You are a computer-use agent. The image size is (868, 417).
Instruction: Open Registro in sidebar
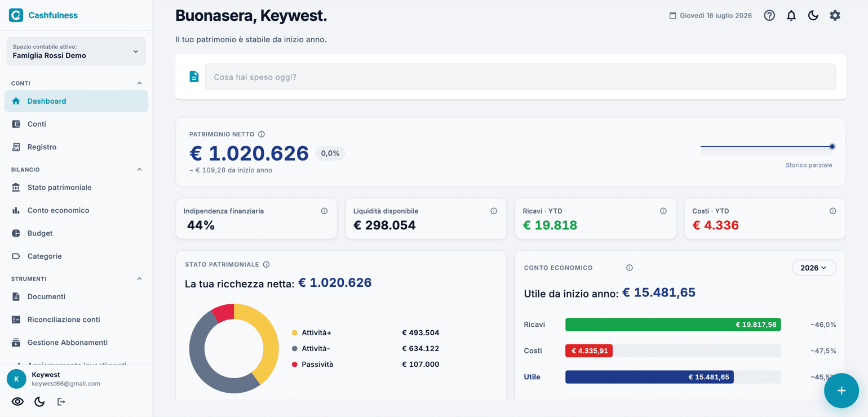point(76,147)
